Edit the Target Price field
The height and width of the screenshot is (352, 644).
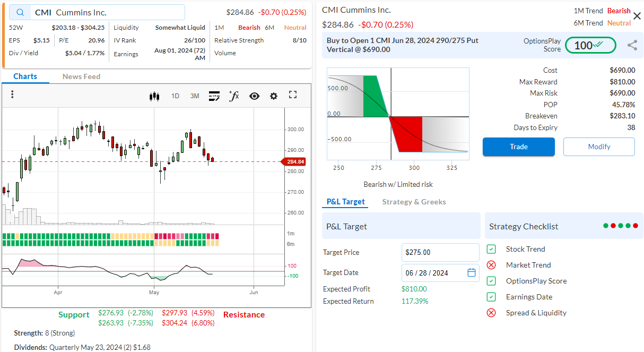click(x=440, y=253)
